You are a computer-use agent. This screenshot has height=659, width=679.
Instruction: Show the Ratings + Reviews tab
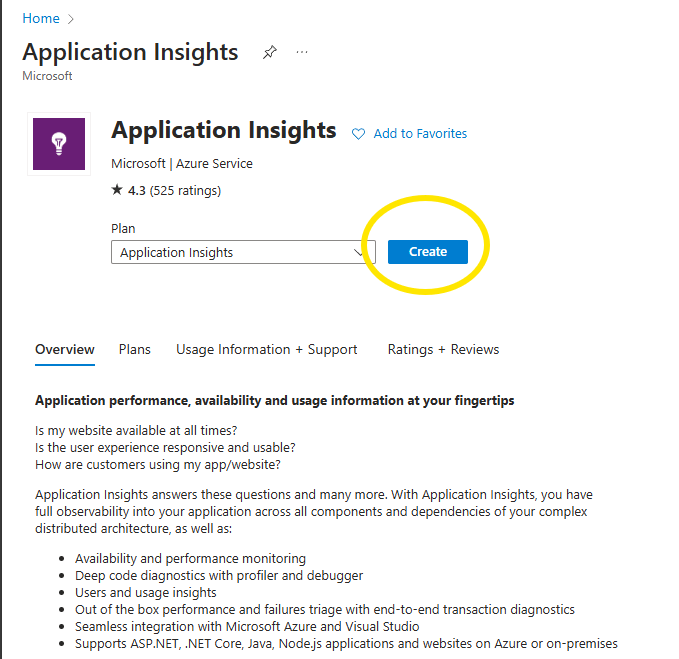point(443,350)
